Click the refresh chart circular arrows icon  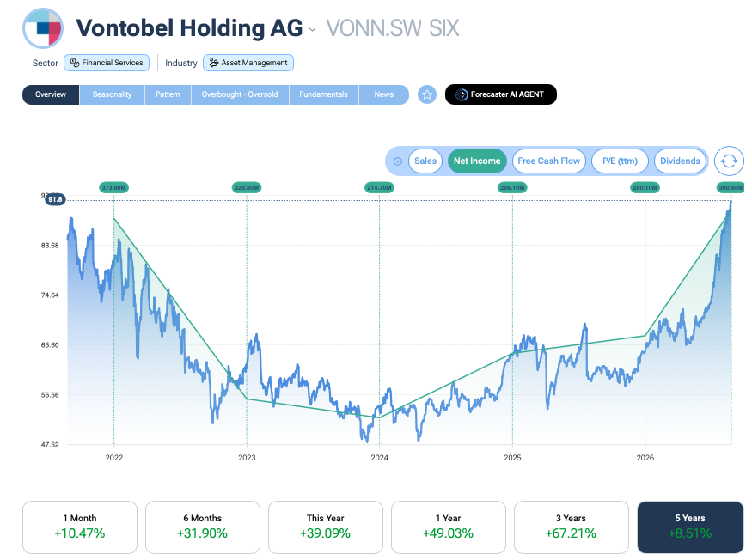(x=729, y=161)
